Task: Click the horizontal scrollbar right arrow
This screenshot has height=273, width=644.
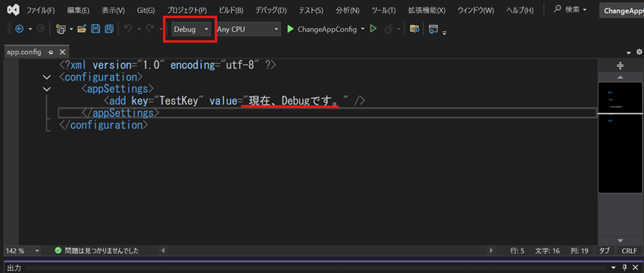Action: (x=491, y=250)
